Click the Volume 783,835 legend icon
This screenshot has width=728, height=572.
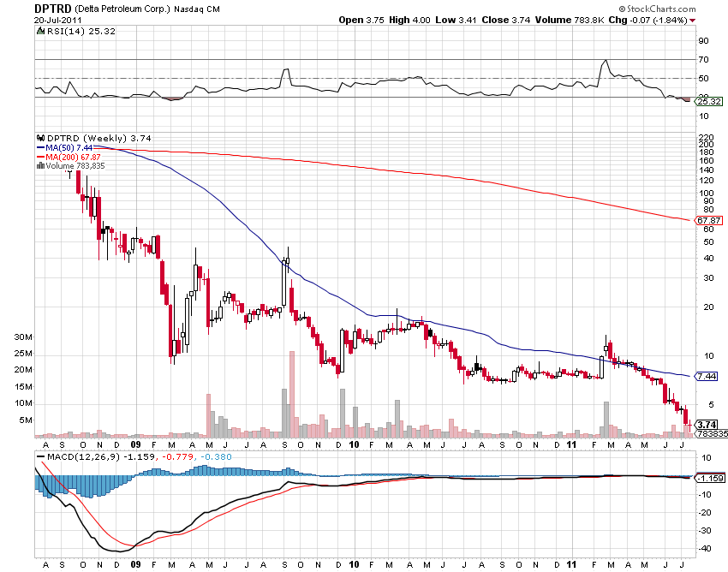[40, 166]
